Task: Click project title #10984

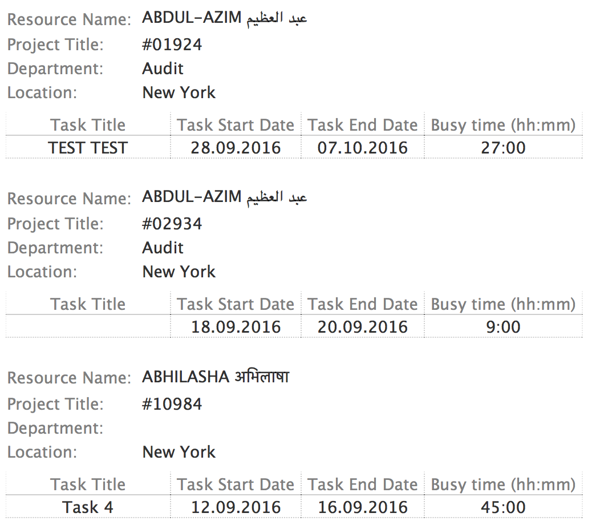Action: click(x=172, y=404)
